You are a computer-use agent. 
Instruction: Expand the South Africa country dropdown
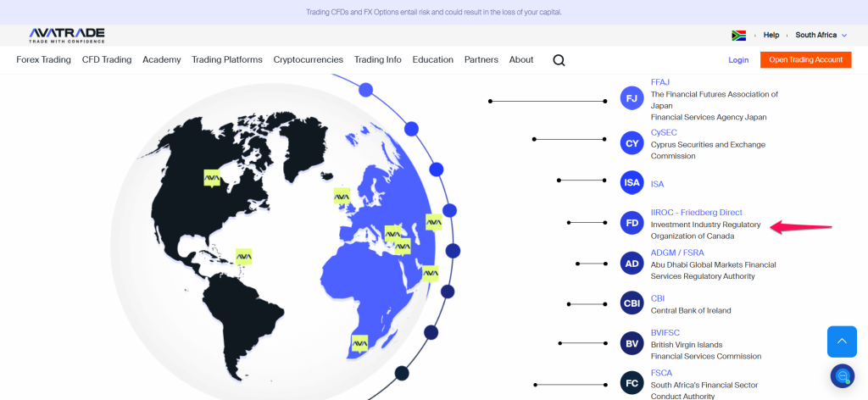coord(821,36)
